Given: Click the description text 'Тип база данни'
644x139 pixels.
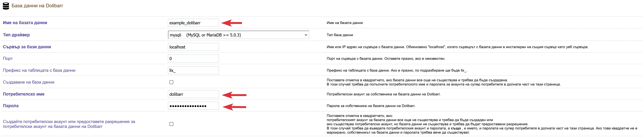Looking at the screenshot, I should pyautogui.click(x=340, y=35).
